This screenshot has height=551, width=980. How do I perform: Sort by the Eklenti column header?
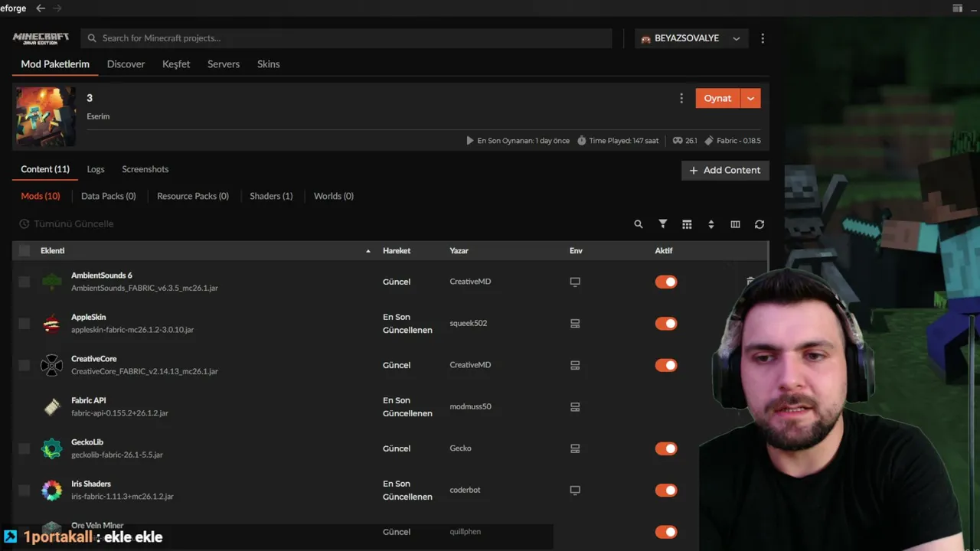[53, 251]
